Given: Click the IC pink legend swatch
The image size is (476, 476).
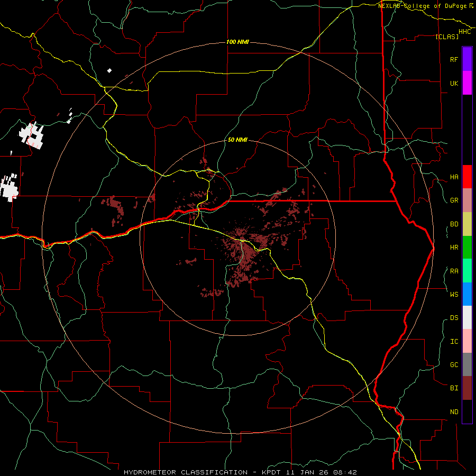Looking at the screenshot, I should coord(467,341).
